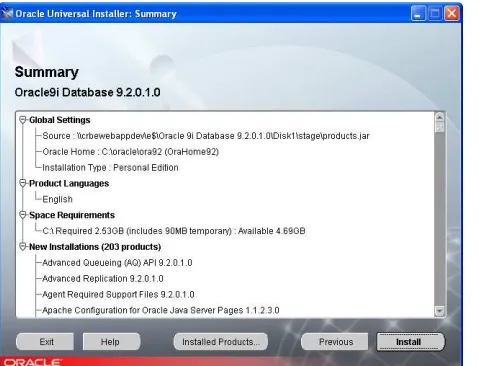Select Installation Type Personal Edition item
This screenshot has width=478, height=366.
[110, 167]
